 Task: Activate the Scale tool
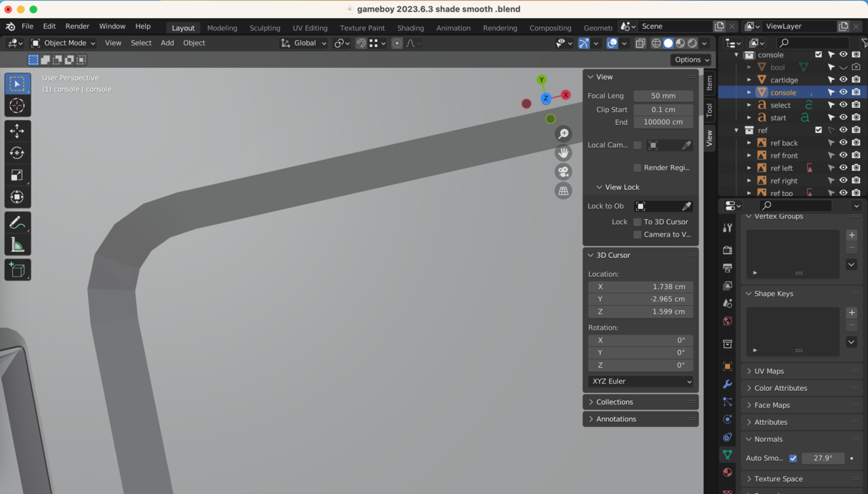(18, 175)
